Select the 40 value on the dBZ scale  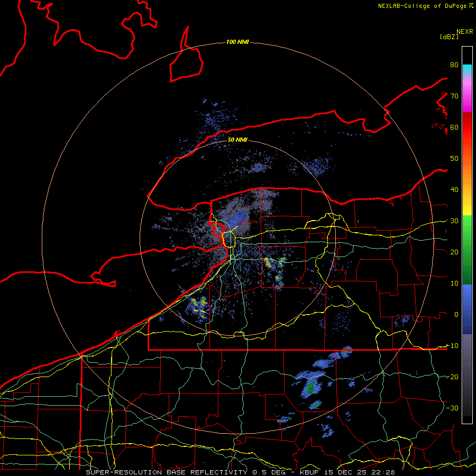(x=454, y=189)
